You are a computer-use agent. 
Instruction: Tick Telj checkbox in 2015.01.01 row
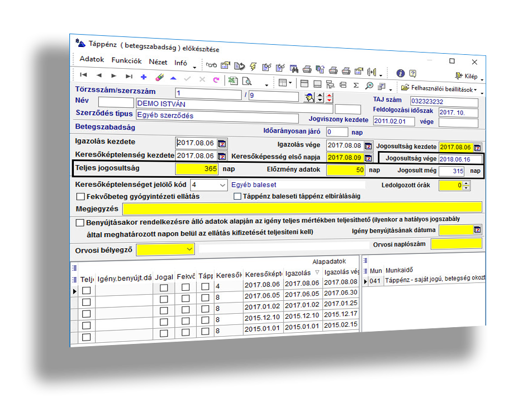(x=87, y=337)
